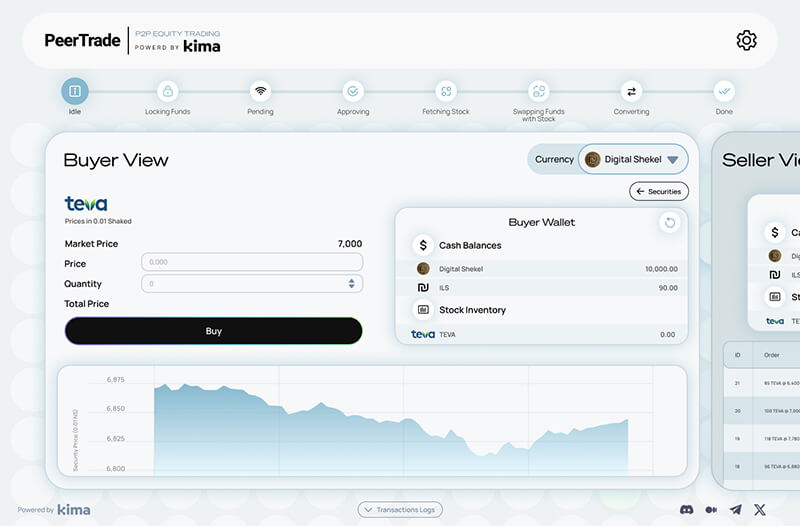The width and height of the screenshot is (800, 526).
Task: Click order row 21 in Seller View table
Action: pyautogui.click(x=762, y=383)
